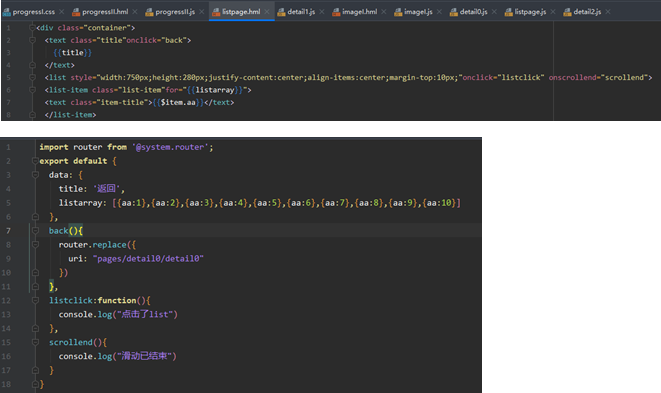Click the closing /text tag fold marker

pyautogui.click(x=32, y=65)
